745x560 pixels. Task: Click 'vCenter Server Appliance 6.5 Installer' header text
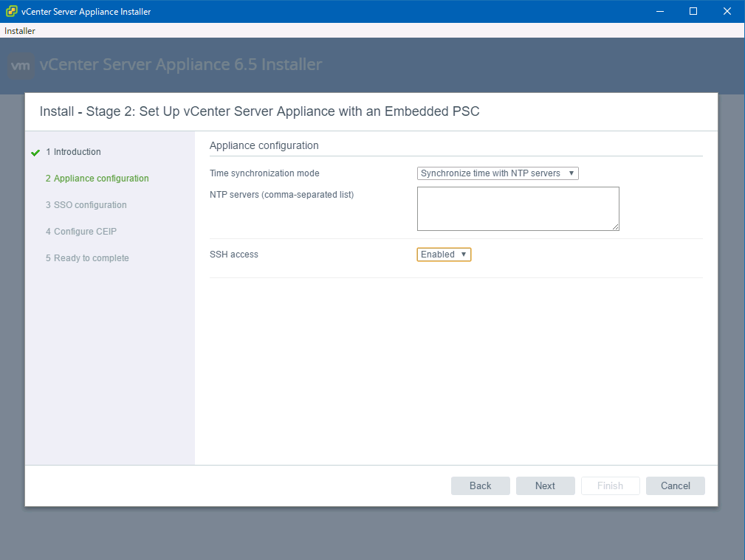(181, 65)
